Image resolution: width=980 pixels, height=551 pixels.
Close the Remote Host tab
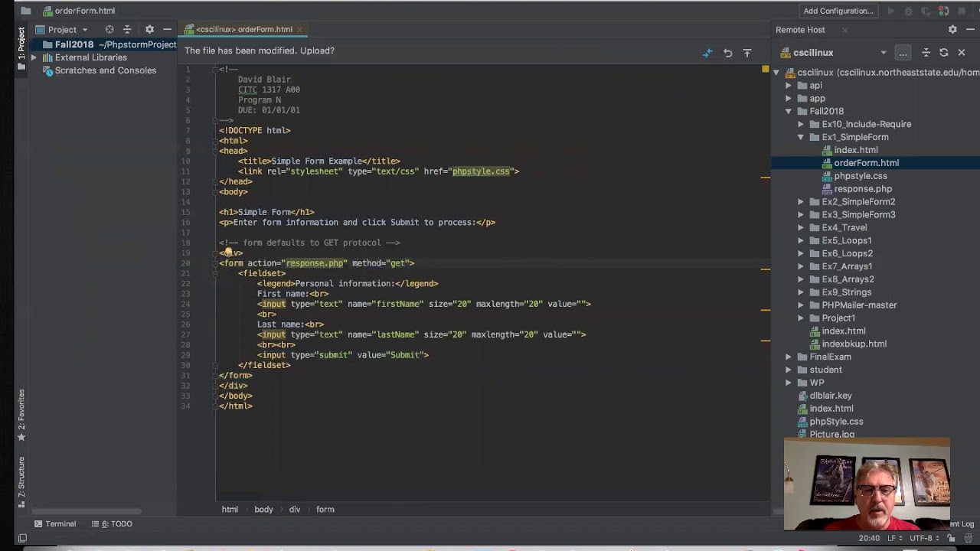click(844, 30)
